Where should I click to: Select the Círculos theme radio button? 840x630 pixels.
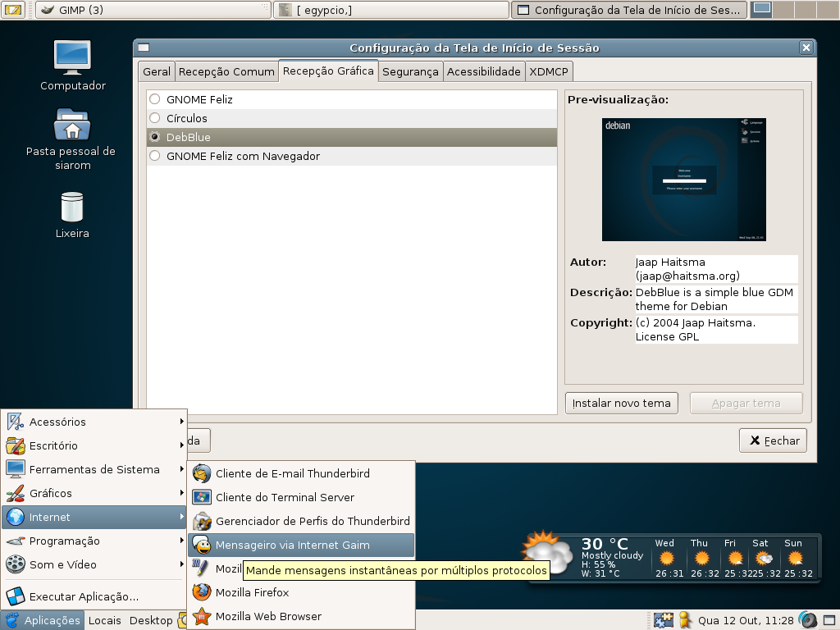pyautogui.click(x=155, y=118)
